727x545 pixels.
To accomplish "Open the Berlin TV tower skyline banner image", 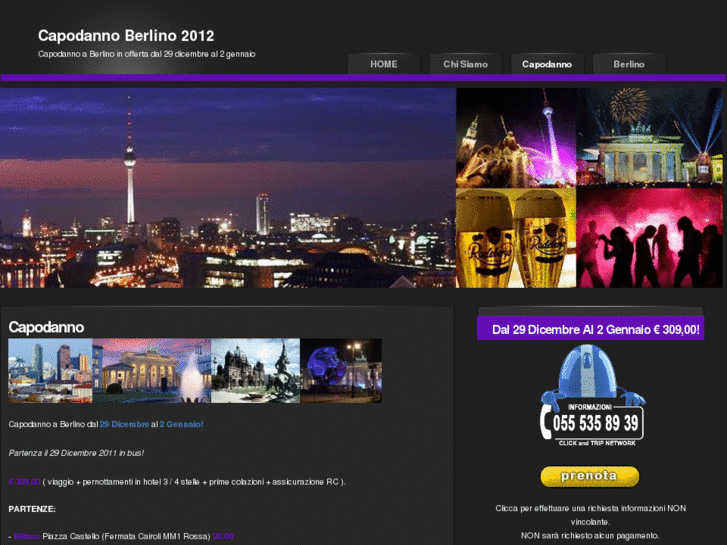I will click(x=228, y=188).
